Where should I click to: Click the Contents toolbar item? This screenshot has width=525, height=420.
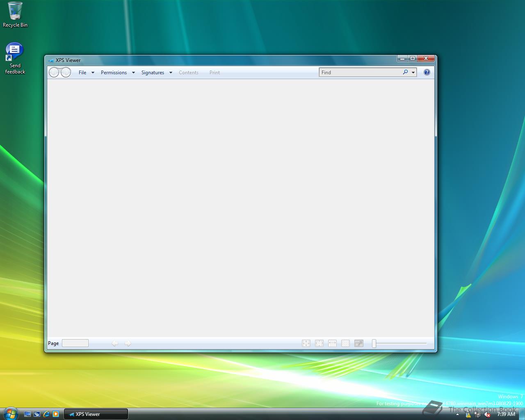pos(189,73)
